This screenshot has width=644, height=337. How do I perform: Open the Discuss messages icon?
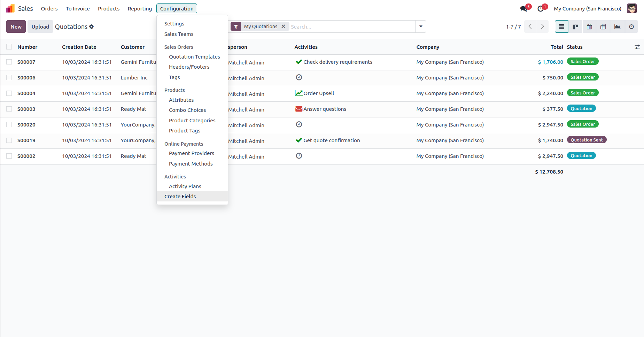tap(523, 9)
